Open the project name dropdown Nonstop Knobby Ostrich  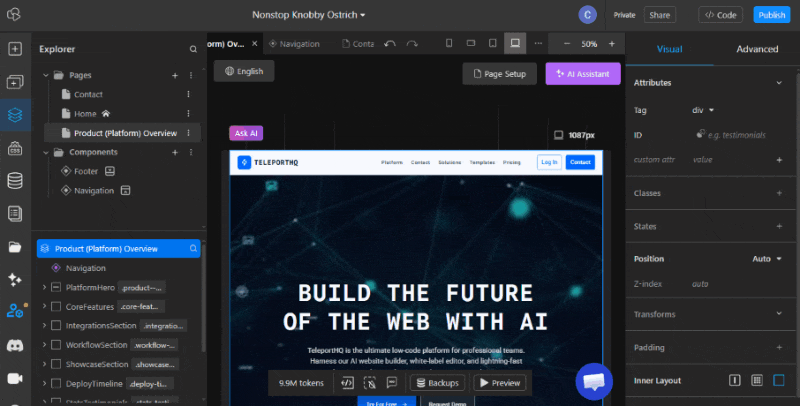pos(309,15)
